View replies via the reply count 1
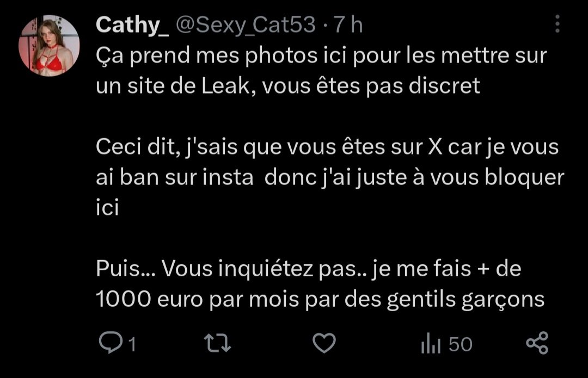The width and height of the screenshot is (588, 378). tap(132, 344)
